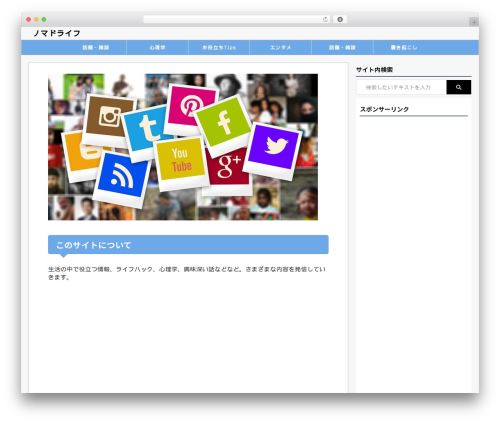Screen dimensions: 500x423
Task: Close the browser window with the red button
Action: coord(29,20)
